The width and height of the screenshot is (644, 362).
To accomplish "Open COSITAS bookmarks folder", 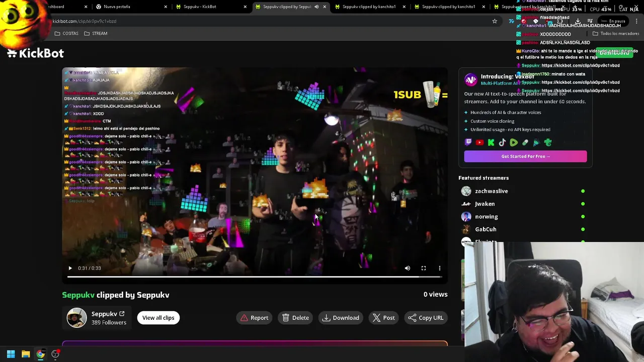I will tap(66, 33).
